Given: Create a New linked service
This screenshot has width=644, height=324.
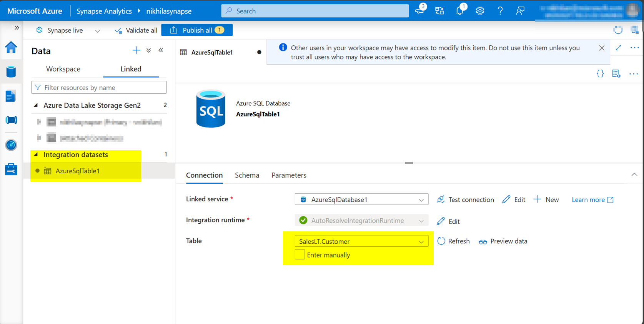Looking at the screenshot, I should pyautogui.click(x=546, y=199).
